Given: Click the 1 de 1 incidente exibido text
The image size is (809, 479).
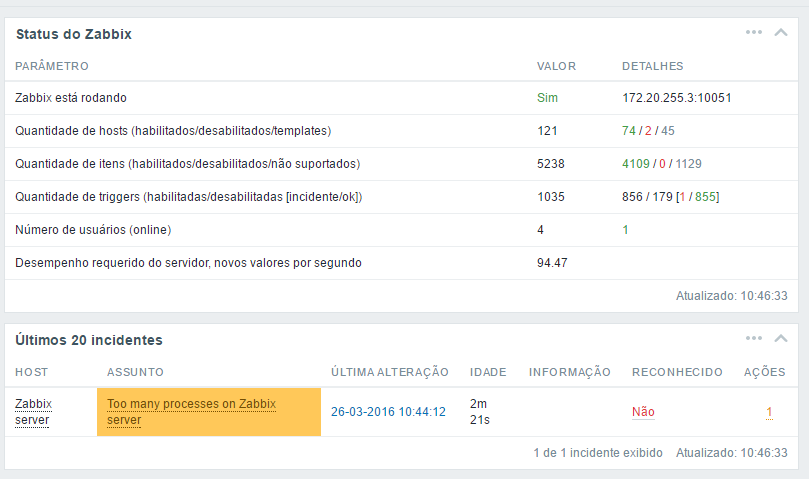Looking at the screenshot, I should 598,453.
